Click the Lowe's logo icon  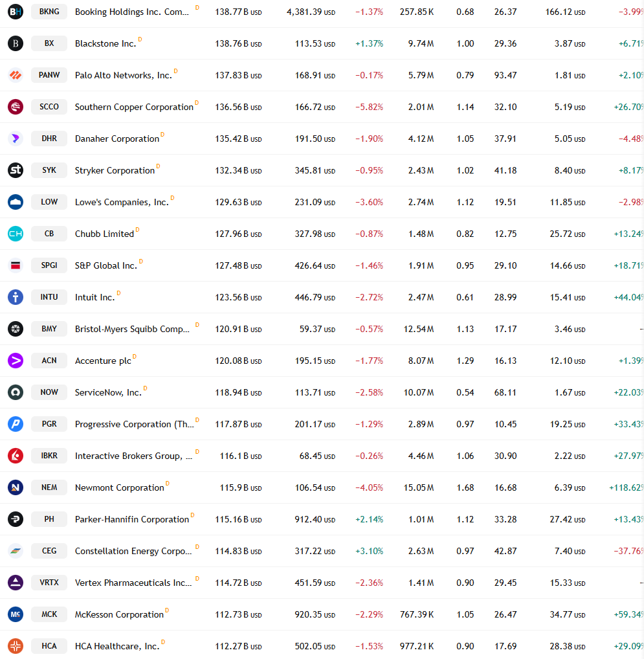tap(16, 202)
